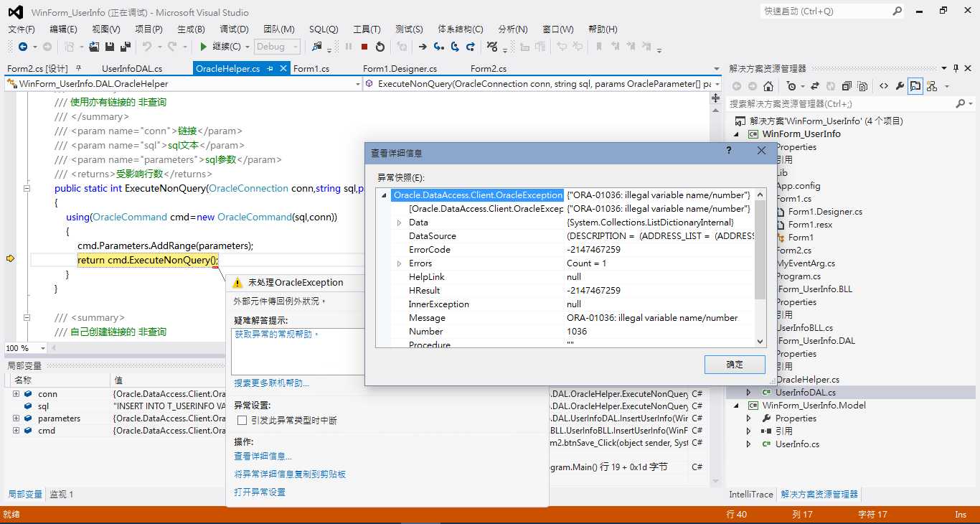This screenshot has width=980, height=524.
Task: Click the Show Next Statement arrow icon
Action: click(x=422, y=47)
